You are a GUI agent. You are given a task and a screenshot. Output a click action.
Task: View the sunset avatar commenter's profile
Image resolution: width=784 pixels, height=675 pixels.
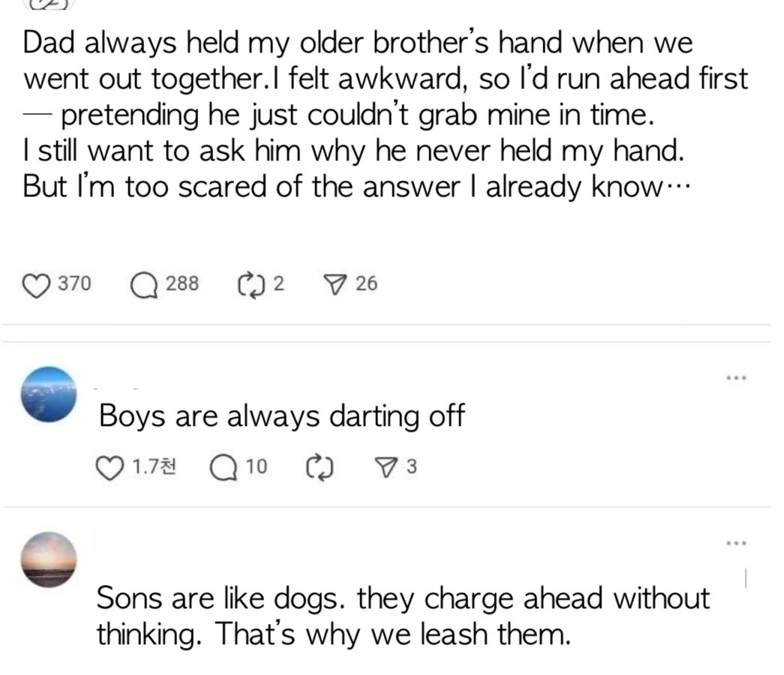(x=47, y=559)
